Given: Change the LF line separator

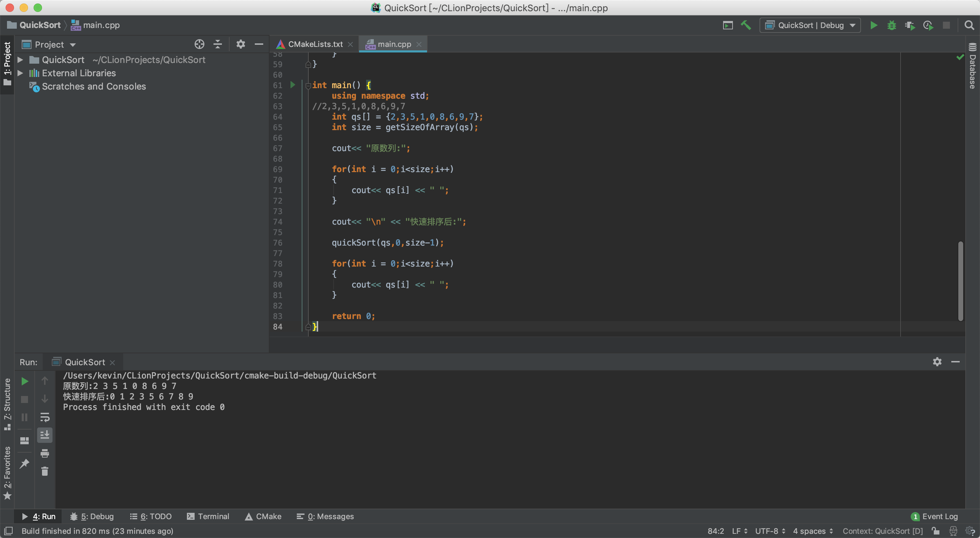Looking at the screenshot, I should 740,531.
